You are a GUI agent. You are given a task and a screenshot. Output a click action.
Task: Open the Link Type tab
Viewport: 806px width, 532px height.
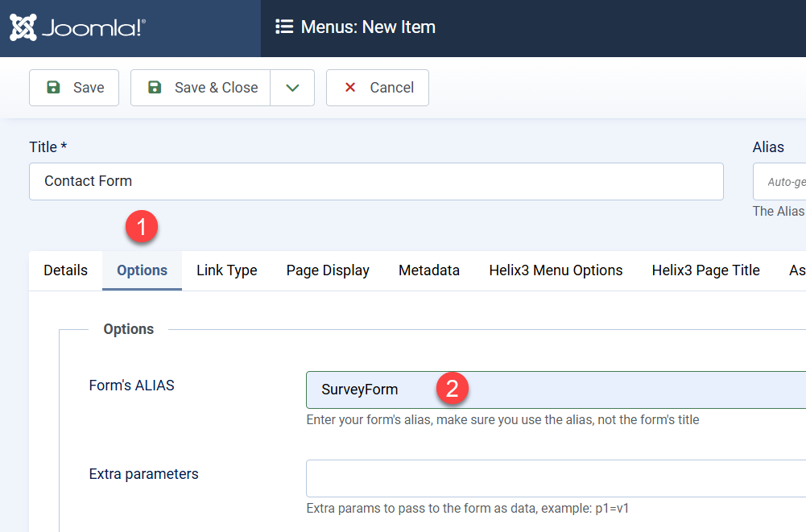point(226,270)
